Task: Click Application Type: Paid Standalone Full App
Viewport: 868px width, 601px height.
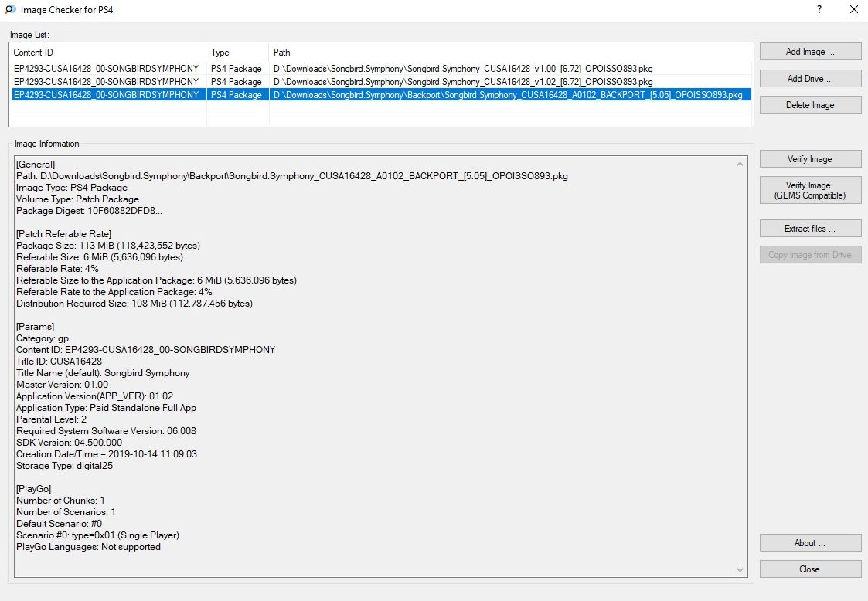Action: click(x=106, y=409)
